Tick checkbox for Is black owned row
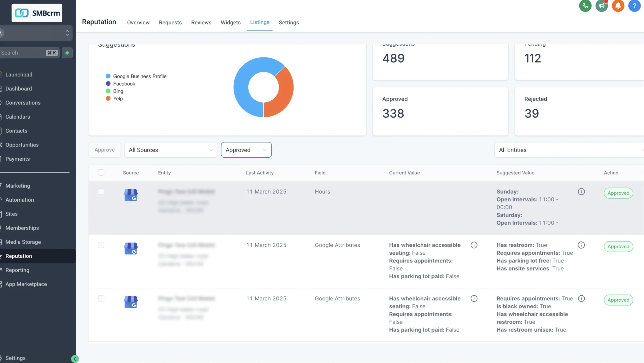The width and height of the screenshot is (644, 363). [x=101, y=298]
